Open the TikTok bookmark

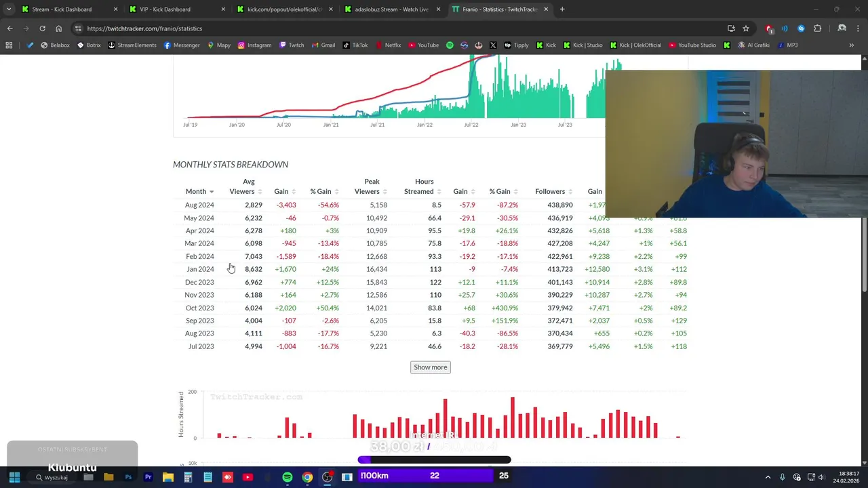click(x=355, y=45)
